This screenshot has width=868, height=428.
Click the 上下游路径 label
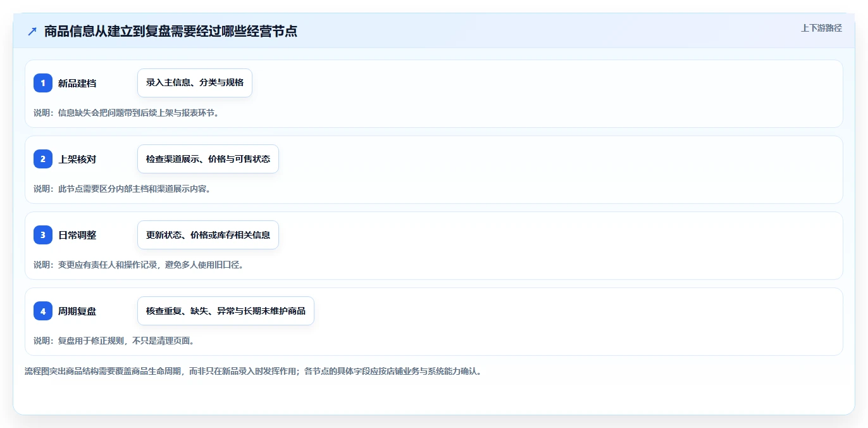(821, 28)
